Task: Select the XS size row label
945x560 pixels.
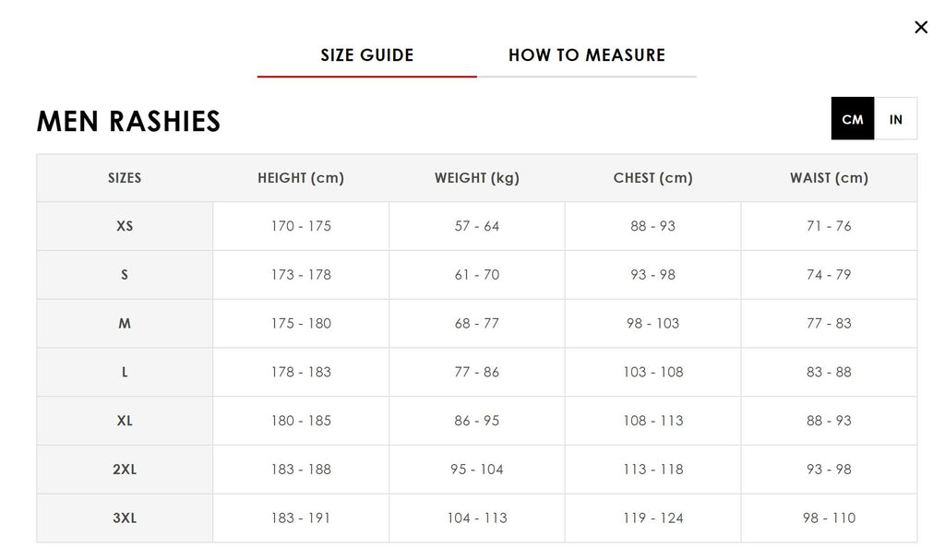Action: click(x=125, y=226)
